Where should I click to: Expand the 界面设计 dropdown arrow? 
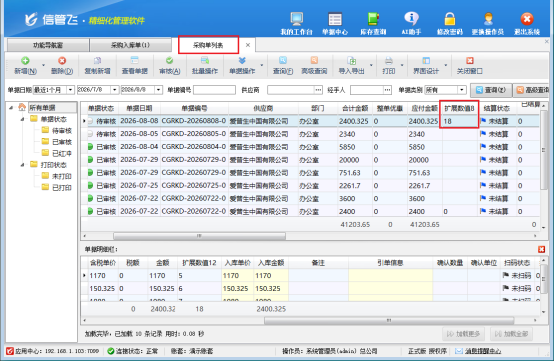[x=446, y=65]
